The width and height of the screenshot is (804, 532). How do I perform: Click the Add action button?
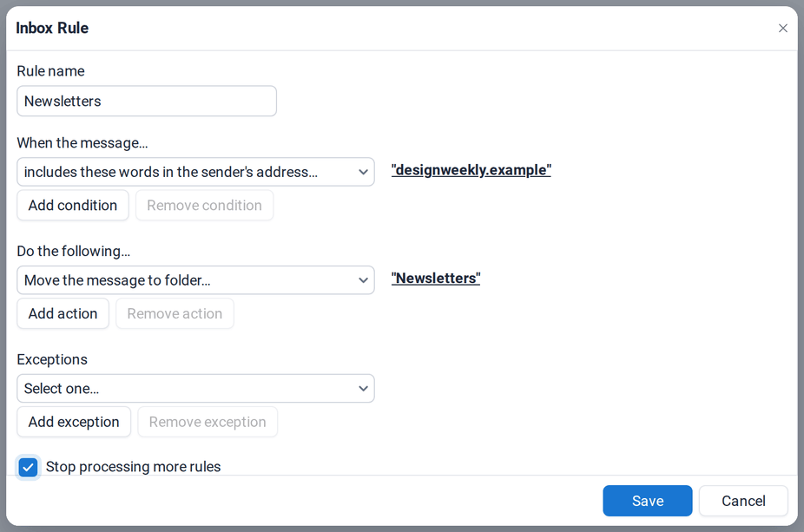[63, 313]
